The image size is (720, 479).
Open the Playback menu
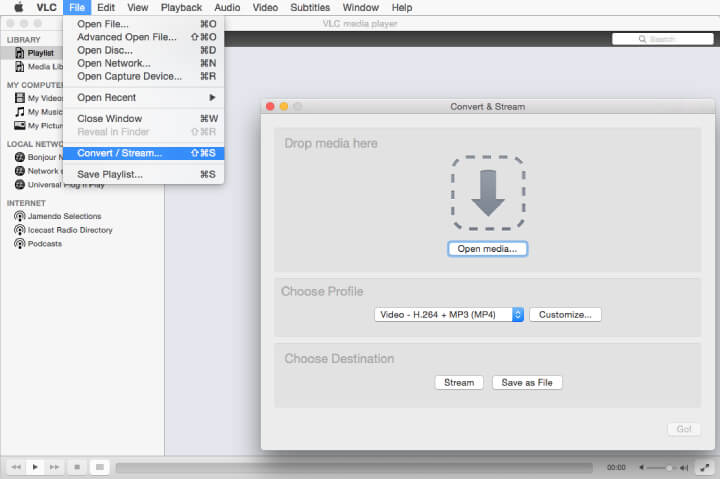pos(181,7)
